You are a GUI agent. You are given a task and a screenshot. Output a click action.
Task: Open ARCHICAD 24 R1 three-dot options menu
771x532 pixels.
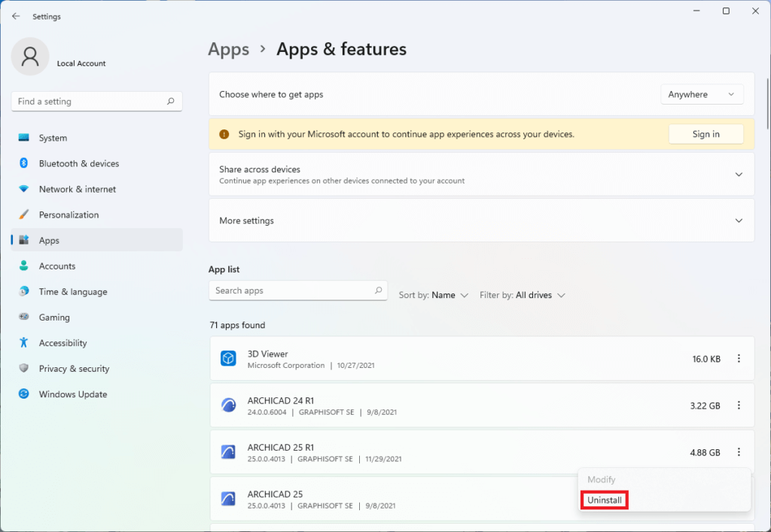point(739,406)
